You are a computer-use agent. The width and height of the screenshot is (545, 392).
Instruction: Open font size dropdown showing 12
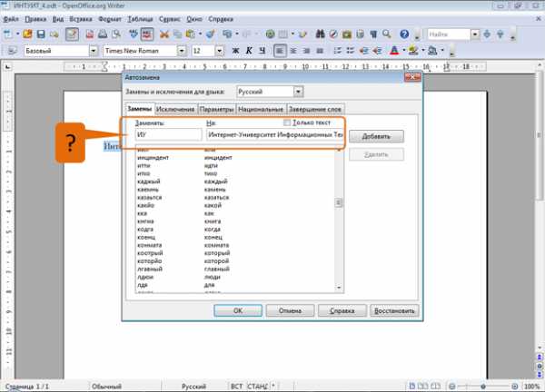[219, 51]
